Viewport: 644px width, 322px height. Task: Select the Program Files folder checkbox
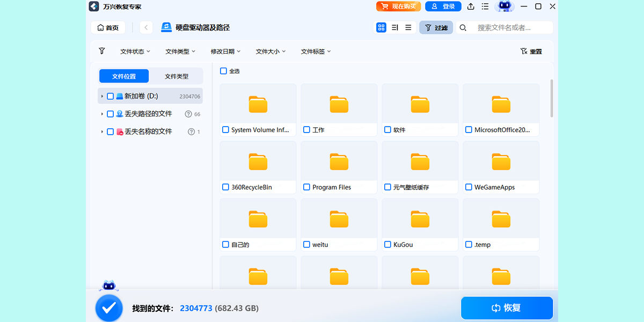click(306, 187)
